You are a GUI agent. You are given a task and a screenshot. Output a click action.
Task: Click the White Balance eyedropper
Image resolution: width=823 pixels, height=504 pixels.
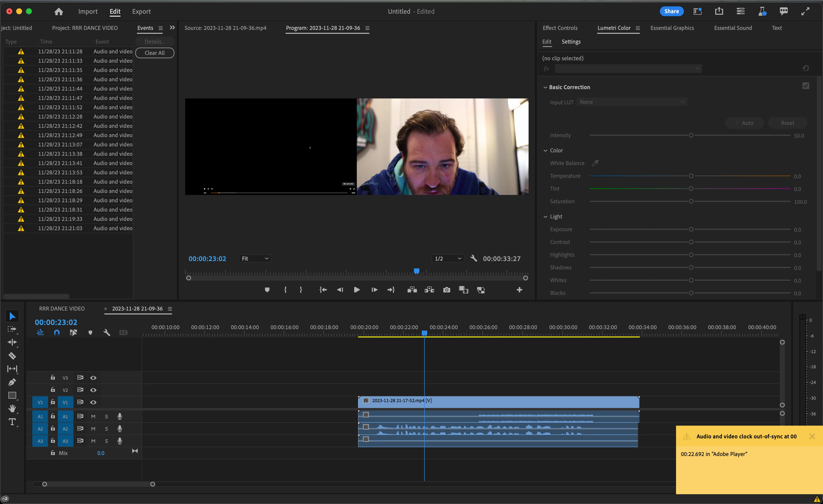(x=595, y=163)
